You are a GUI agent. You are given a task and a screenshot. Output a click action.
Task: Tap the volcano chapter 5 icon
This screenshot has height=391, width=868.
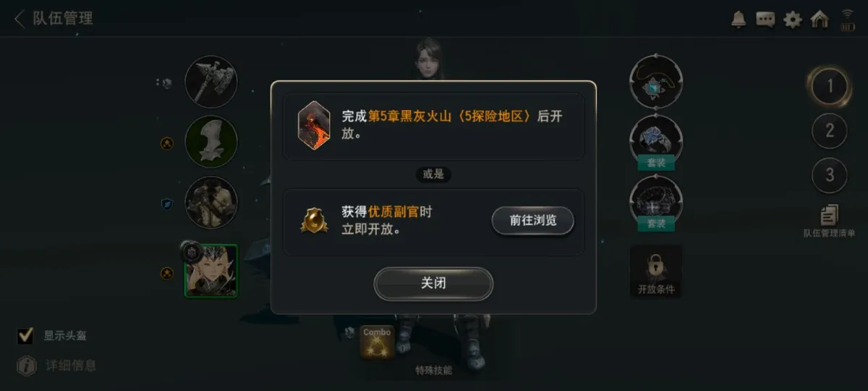(314, 125)
